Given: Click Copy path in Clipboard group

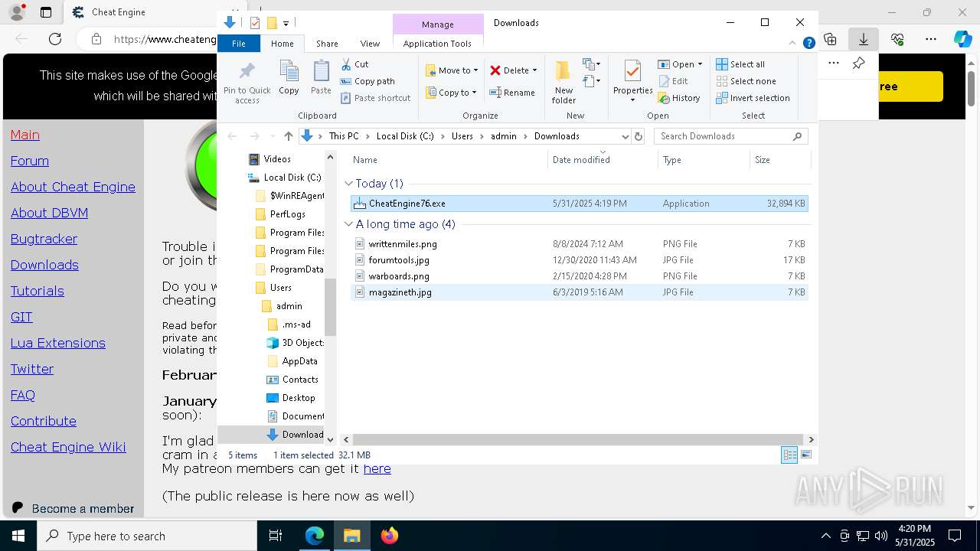Looking at the screenshot, I should tap(367, 81).
